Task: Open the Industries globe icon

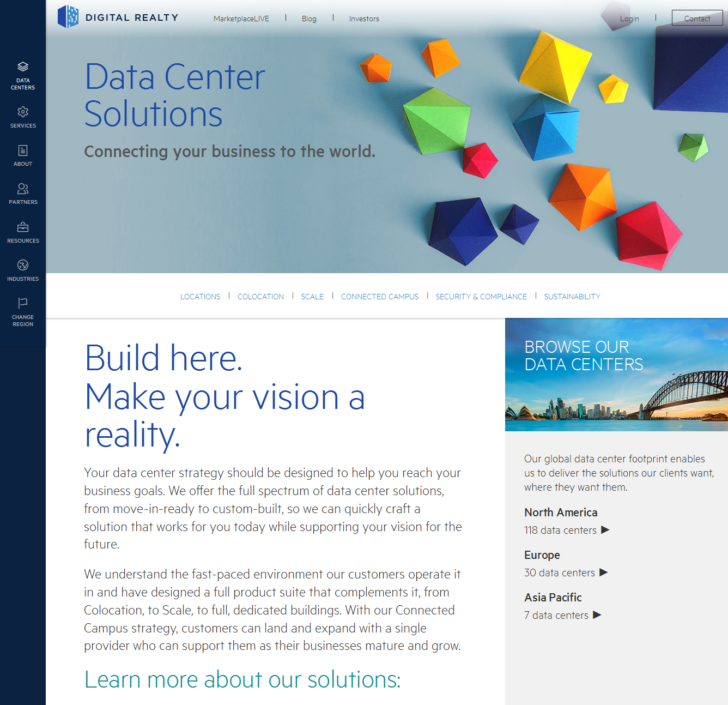Action: coord(23,266)
